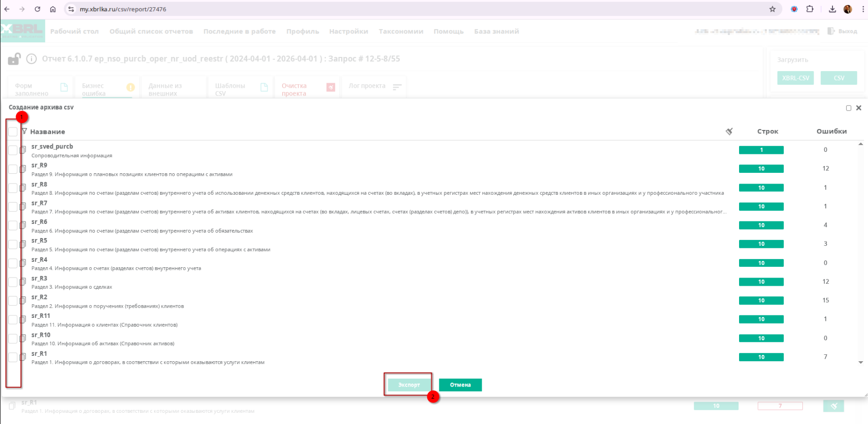The width and height of the screenshot is (868, 424).
Task: Go to База знаний in top menu
Action: pos(496,31)
